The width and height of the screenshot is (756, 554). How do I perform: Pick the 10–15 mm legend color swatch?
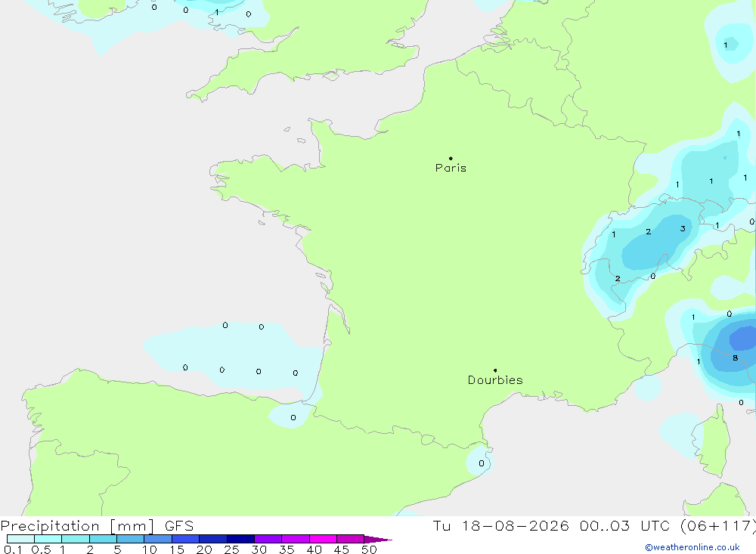pyautogui.click(x=158, y=539)
